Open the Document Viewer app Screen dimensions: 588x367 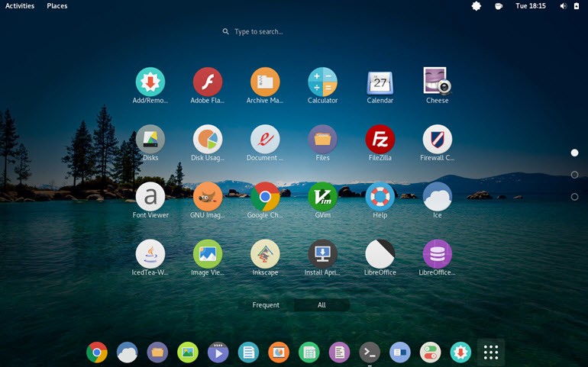[265, 140]
